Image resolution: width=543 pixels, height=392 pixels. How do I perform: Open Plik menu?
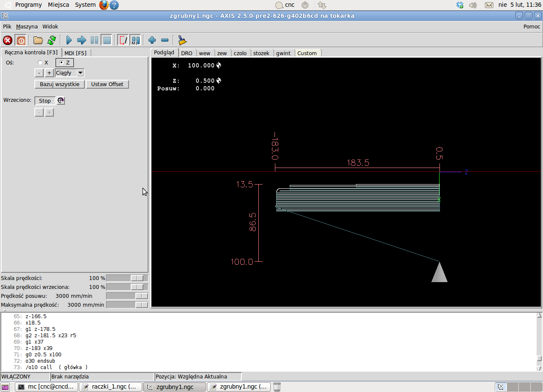pos(7,26)
